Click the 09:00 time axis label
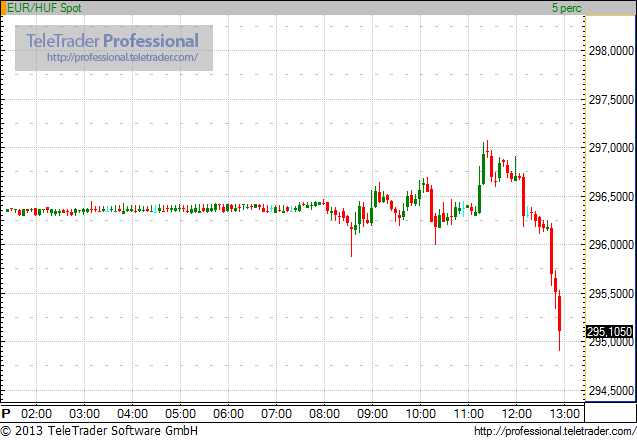Image resolution: width=637 pixels, height=440 pixels. [372, 414]
